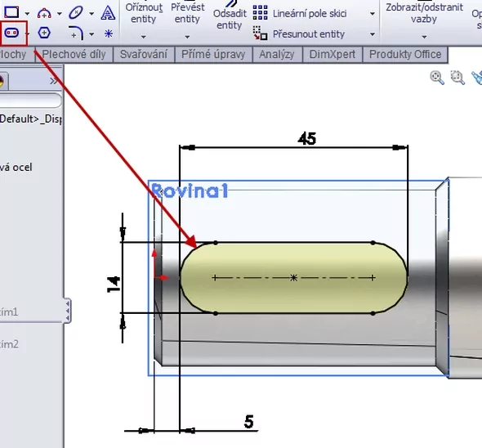Open the Rectangle tool dropdown arrow
The image size is (482, 448).
tap(27, 14)
